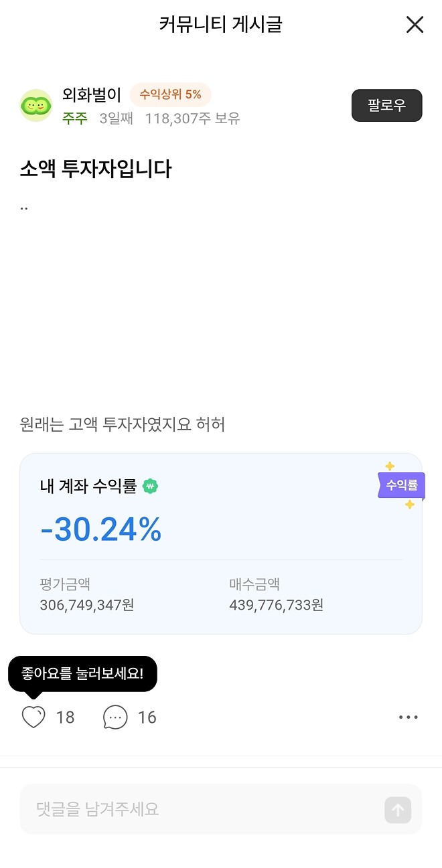Select the green badge next to 내 계좌 수익률
The width and height of the screenshot is (442, 868).
(150, 487)
